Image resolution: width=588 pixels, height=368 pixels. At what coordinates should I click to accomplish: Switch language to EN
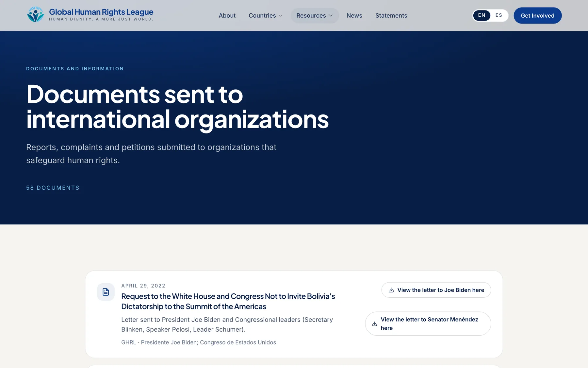(482, 15)
